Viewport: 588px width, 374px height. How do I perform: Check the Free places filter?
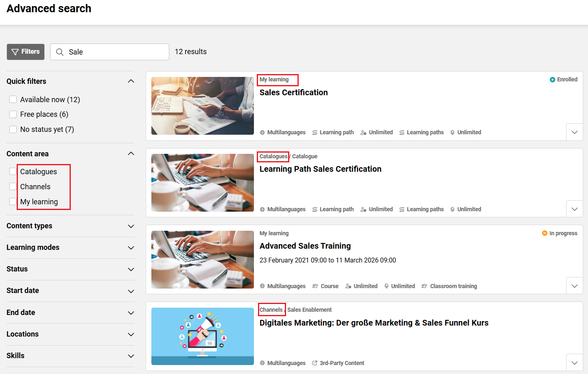click(13, 114)
